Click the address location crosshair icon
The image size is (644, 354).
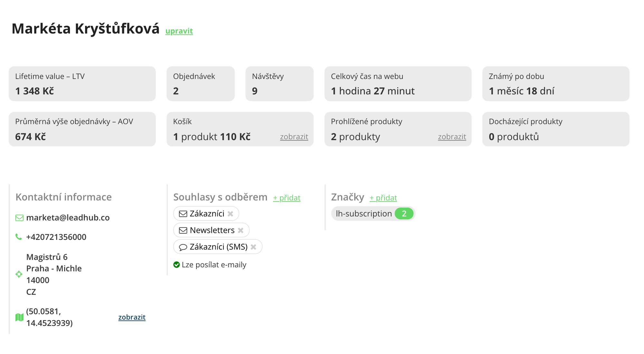(19, 274)
